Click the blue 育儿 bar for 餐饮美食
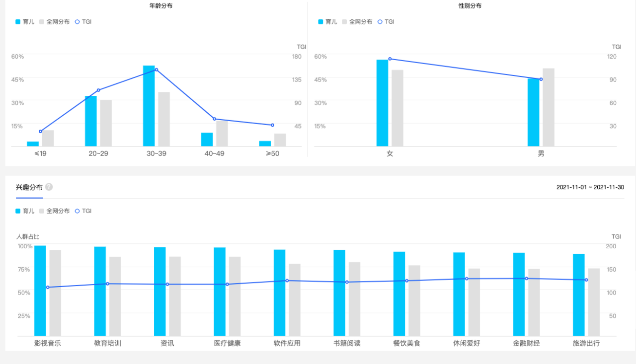Viewport: 636px width, 364px height. pyautogui.click(x=399, y=294)
